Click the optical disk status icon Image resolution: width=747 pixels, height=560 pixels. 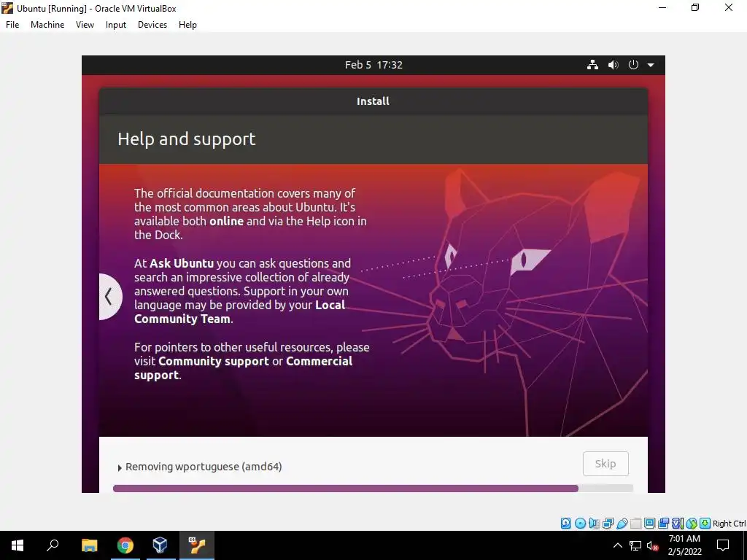pyautogui.click(x=580, y=524)
